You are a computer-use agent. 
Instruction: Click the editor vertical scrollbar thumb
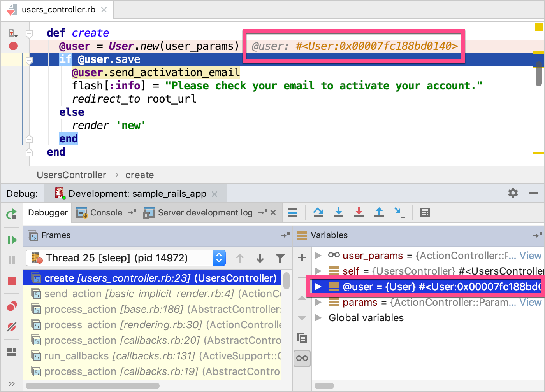click(x=539, y=73)
